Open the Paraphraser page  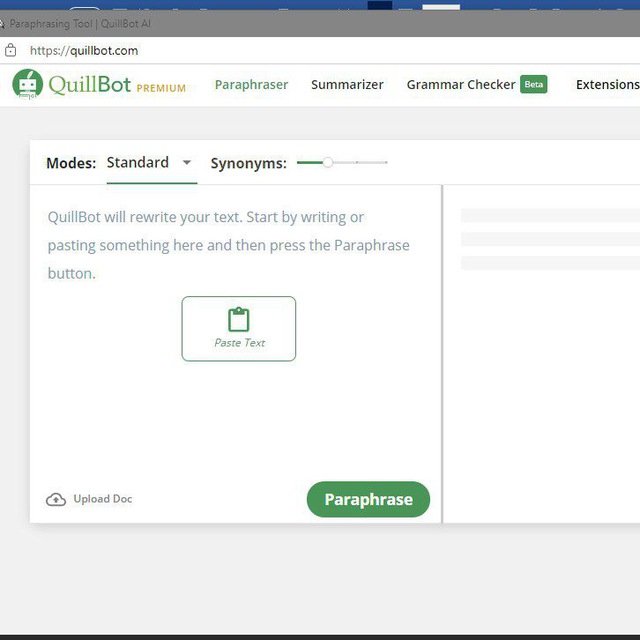251,84
